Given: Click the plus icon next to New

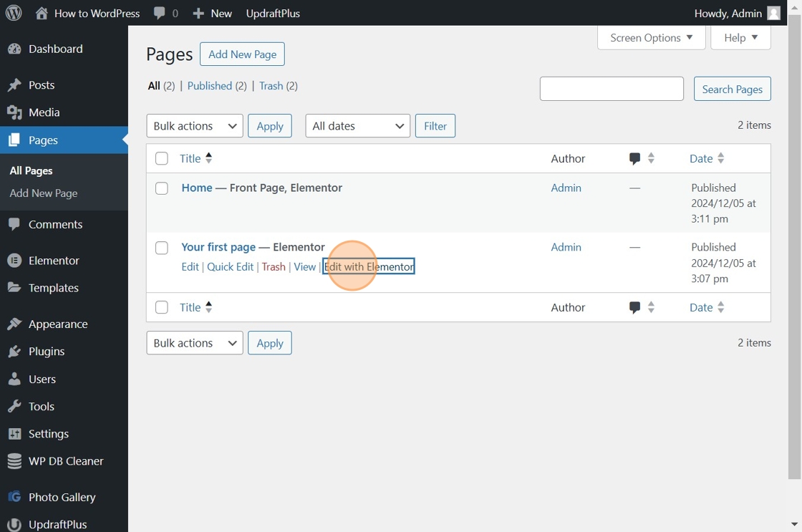Looking at the screenshot, I should coord(198,14).
